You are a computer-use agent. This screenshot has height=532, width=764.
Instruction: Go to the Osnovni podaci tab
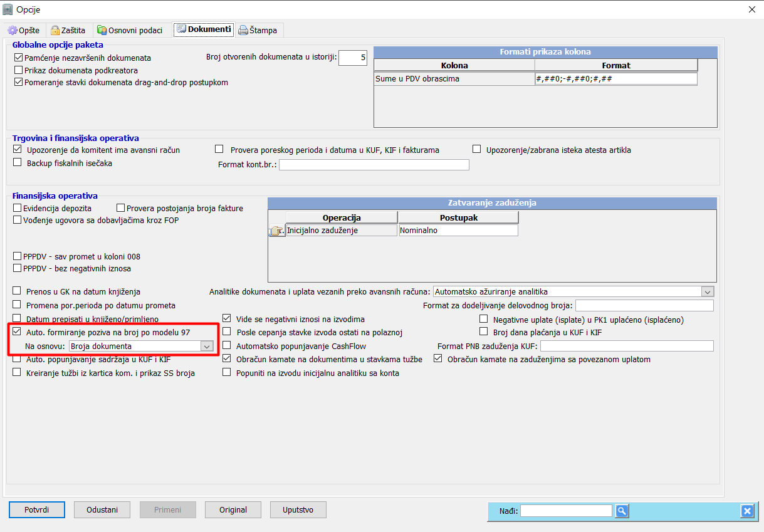pos(130,30)
